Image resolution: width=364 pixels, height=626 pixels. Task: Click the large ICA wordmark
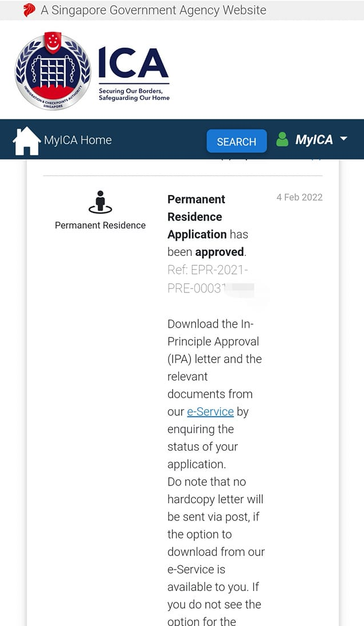[x=134, y=63]
